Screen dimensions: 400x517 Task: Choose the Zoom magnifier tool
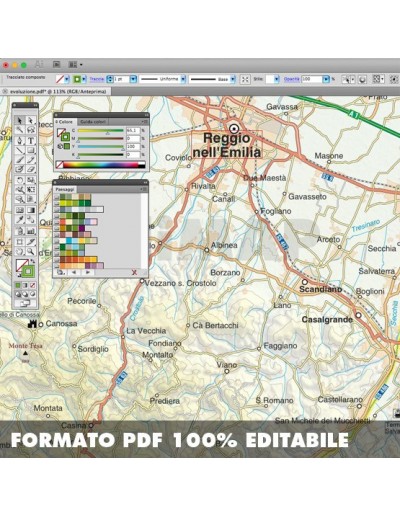[31, 252]
